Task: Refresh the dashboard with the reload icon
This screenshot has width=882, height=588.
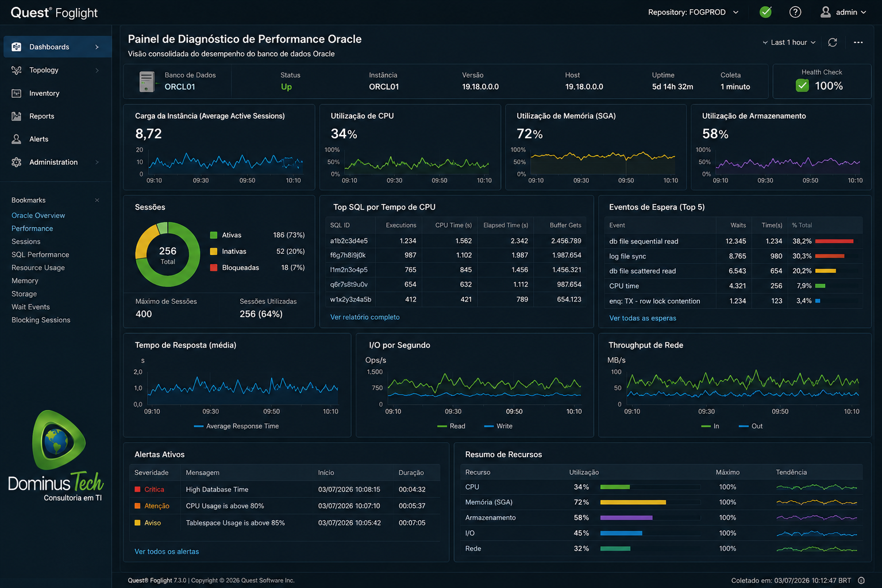Action: click(x=833, y=42)
